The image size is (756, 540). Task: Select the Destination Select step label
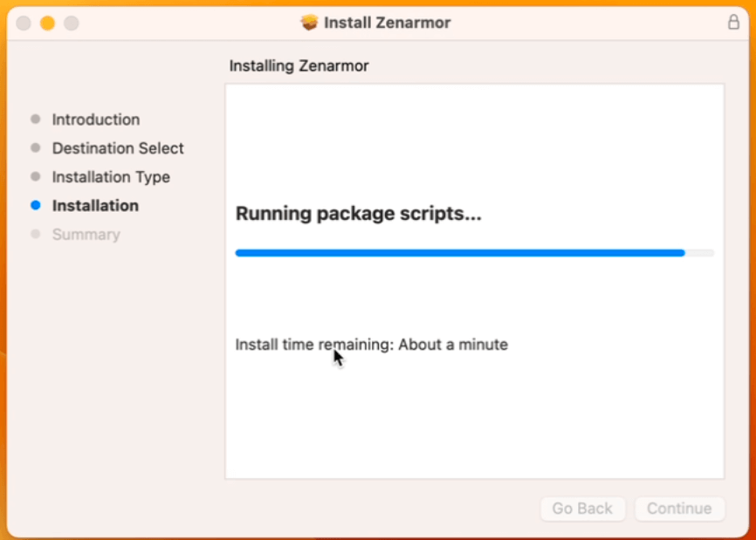[x=118, y=148]
